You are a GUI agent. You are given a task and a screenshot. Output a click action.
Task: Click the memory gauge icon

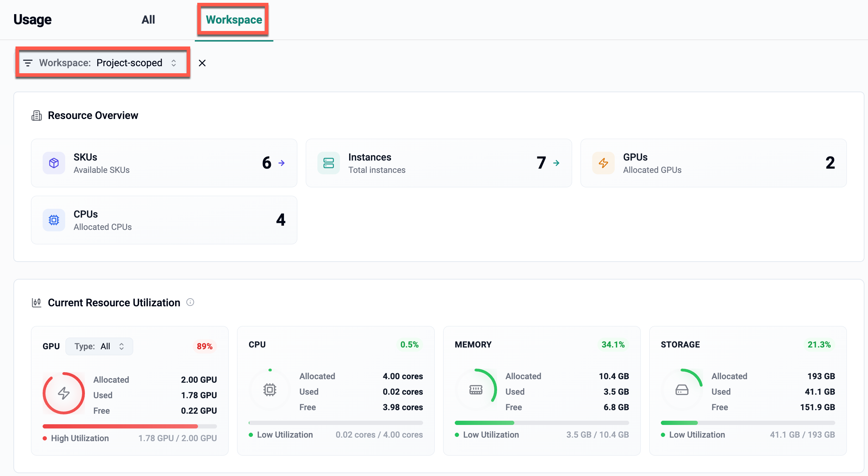point(476,390)
